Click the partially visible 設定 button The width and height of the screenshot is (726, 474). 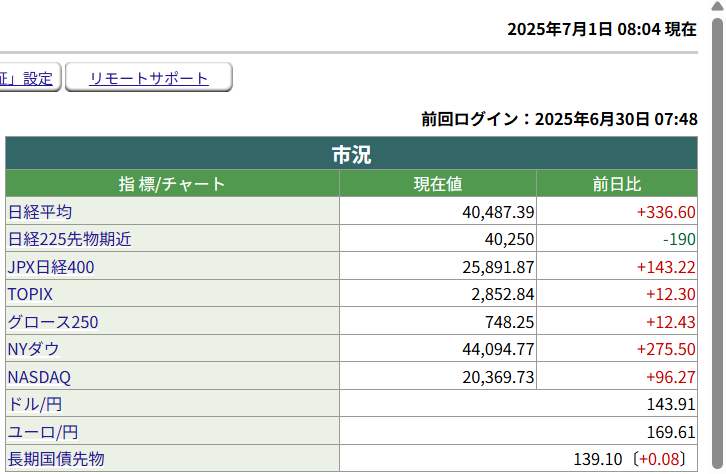[x=30, y=78]
